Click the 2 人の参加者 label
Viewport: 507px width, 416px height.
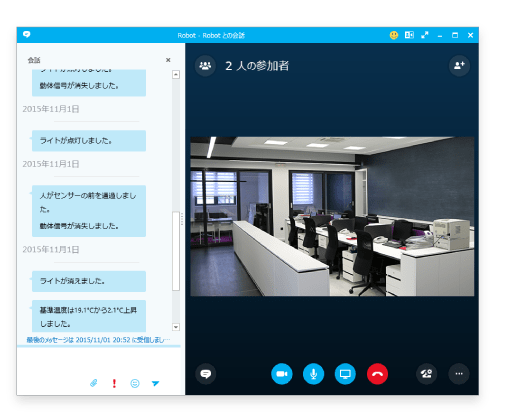257,66
